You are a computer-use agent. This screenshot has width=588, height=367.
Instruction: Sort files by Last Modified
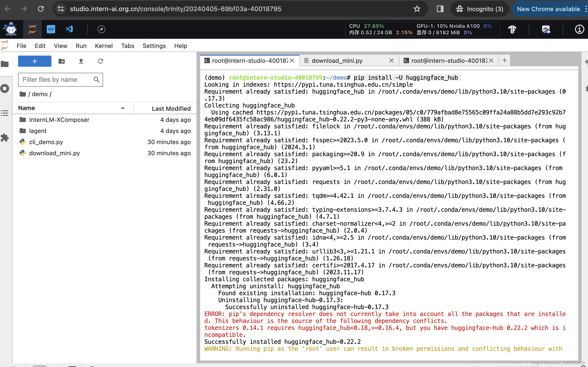pos(171,108)
